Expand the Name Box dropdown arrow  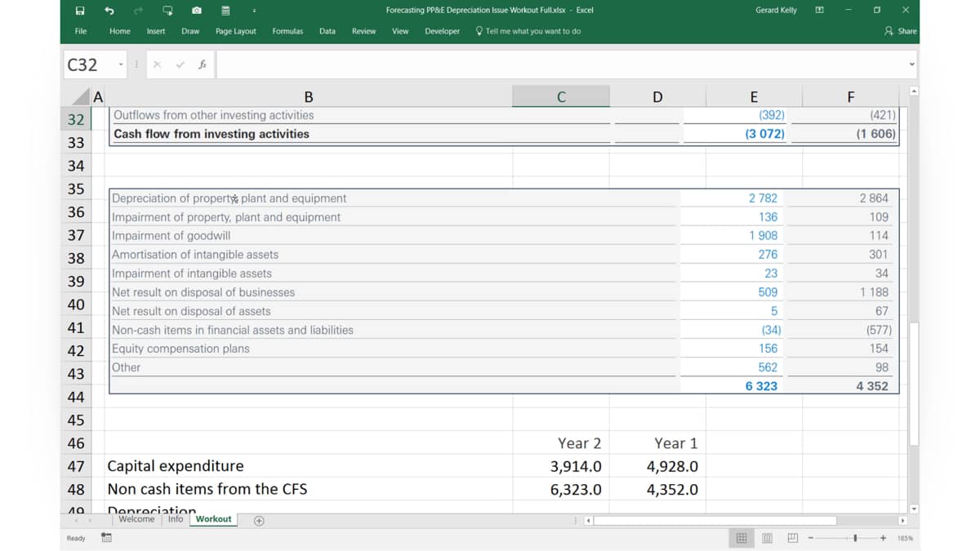pos(122,64)
